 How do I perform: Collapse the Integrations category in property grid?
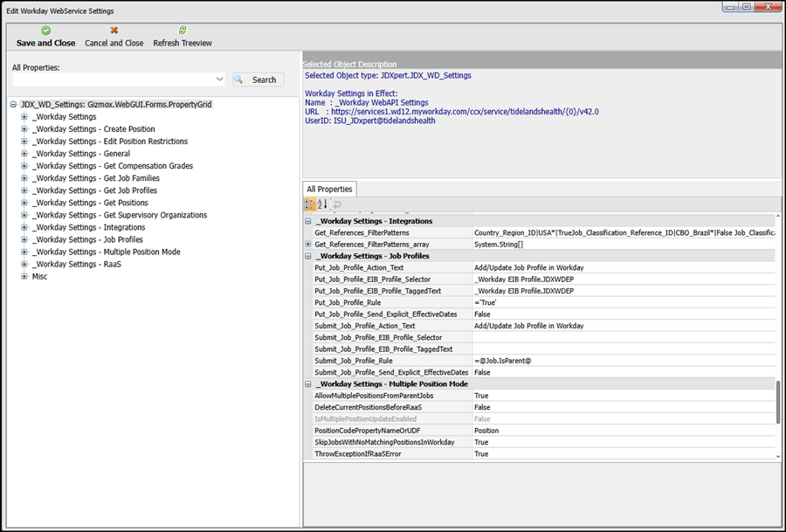(x=307, y=221)
